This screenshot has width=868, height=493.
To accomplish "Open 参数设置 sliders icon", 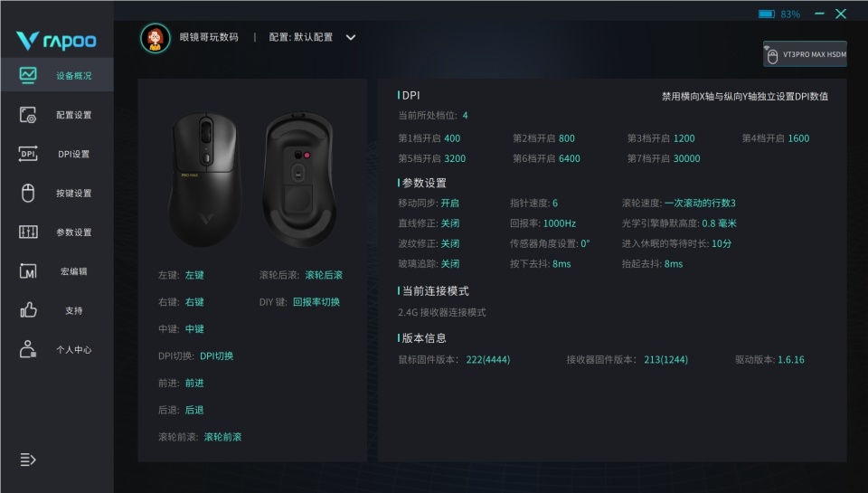I will pyautogui.click(x=28, y=232).
